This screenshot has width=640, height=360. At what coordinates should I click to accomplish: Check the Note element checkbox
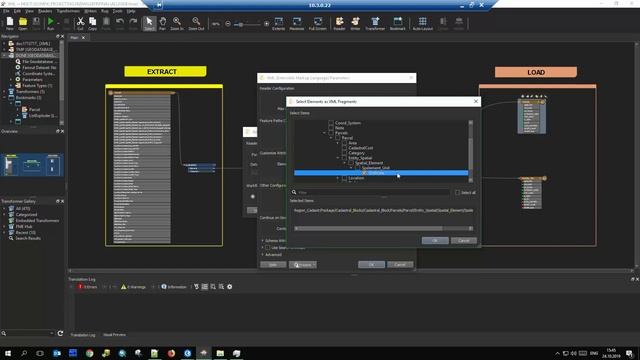click(x=331, y=128)
